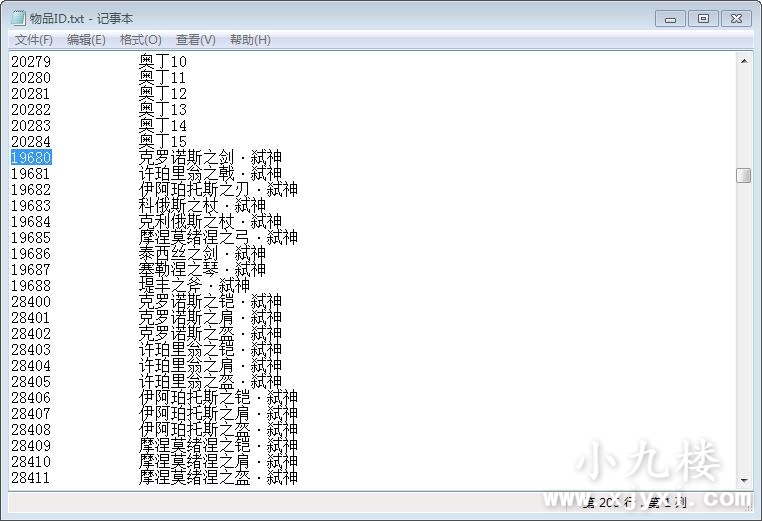Click the text 伊阿珀托斯之盔·弑神
The width and height of the screenshot is (762, 521).
pos(218,430)
